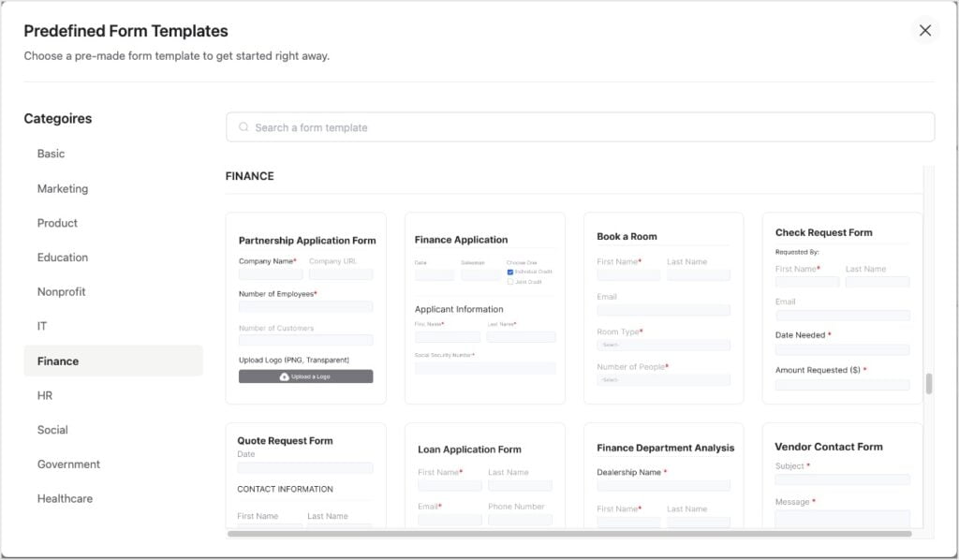
Task: Open the Education templates category
Action: [x=63, y=257]
